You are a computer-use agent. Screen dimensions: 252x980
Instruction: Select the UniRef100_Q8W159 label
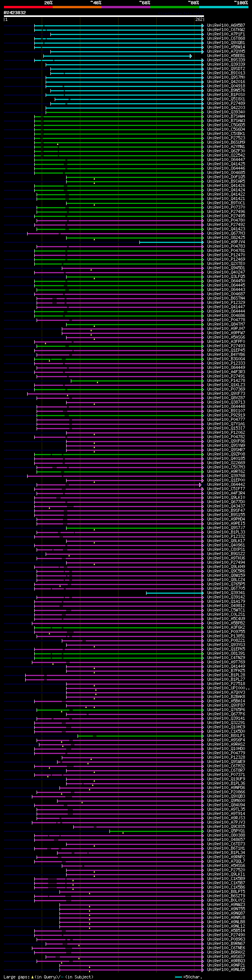pos(226,576)
